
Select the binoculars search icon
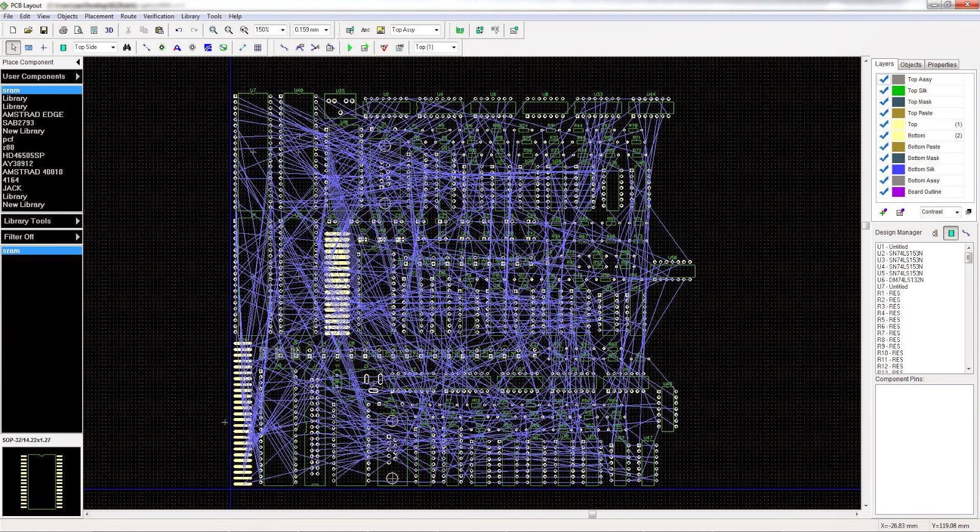127,47
